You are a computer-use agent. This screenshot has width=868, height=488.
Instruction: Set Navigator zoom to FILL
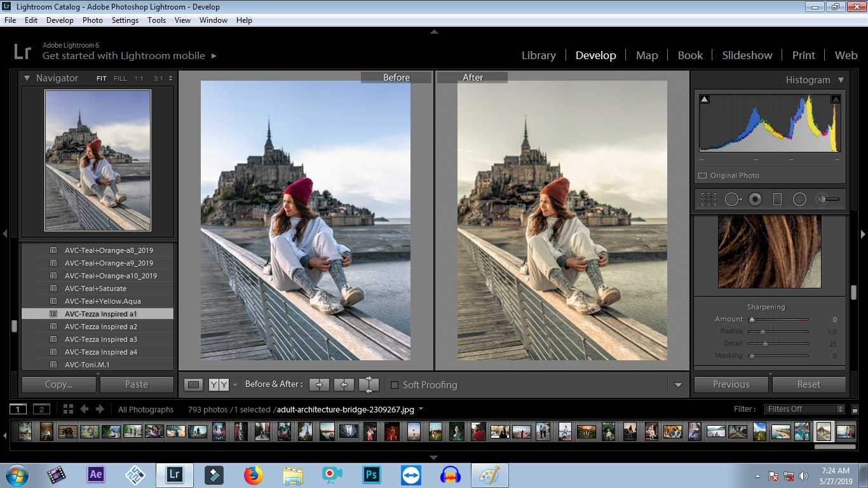point(120,79)
